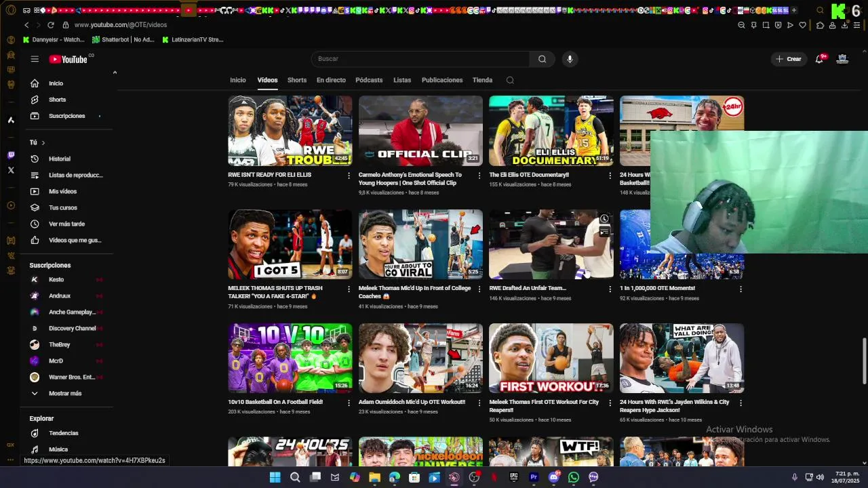Screen dimensions: 868x488
Task: Open Ver más tarde list
Action: pos(65,224)
